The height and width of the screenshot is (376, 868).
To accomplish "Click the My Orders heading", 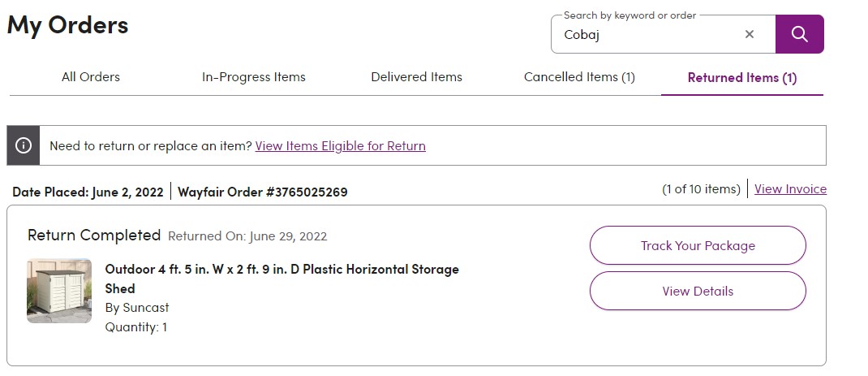I will 67,25.
